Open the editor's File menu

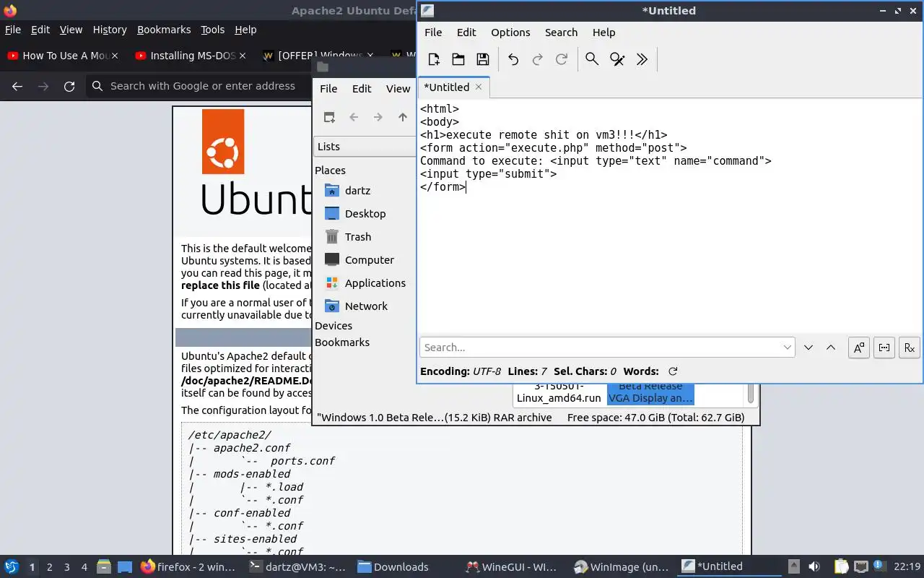coord(433,33)
